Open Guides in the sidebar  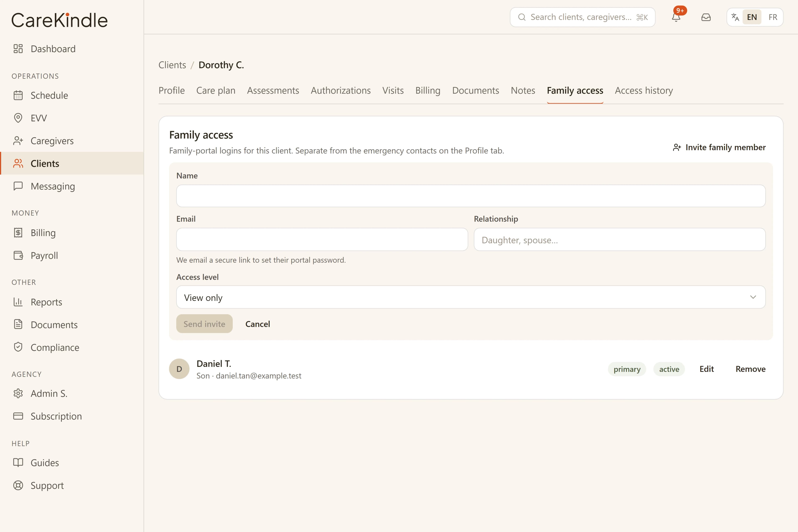click(72, 462)
